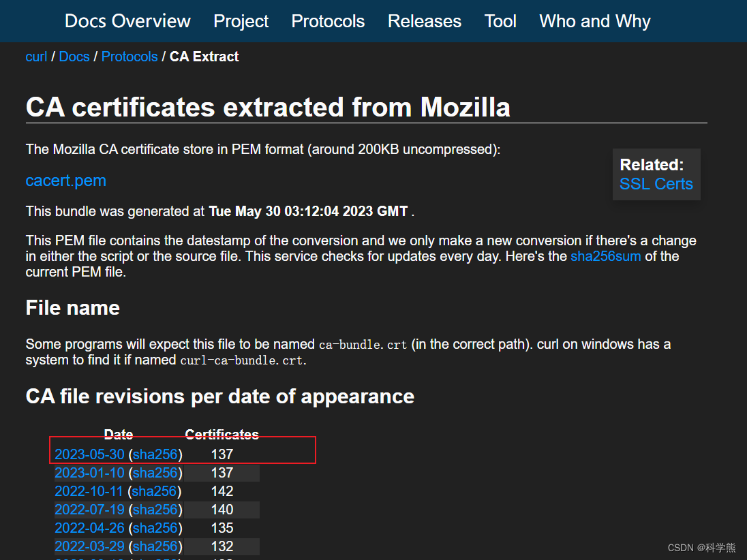Click the 'ca-bundle.crt' monospace filename
Viewport: 747px width, 560px height.
(363, 345)
